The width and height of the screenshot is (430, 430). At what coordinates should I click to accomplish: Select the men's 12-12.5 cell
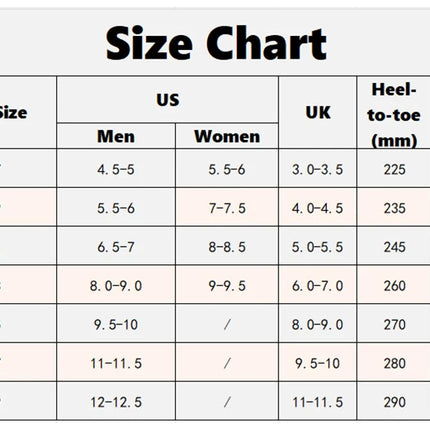click(x=116, y=402)
